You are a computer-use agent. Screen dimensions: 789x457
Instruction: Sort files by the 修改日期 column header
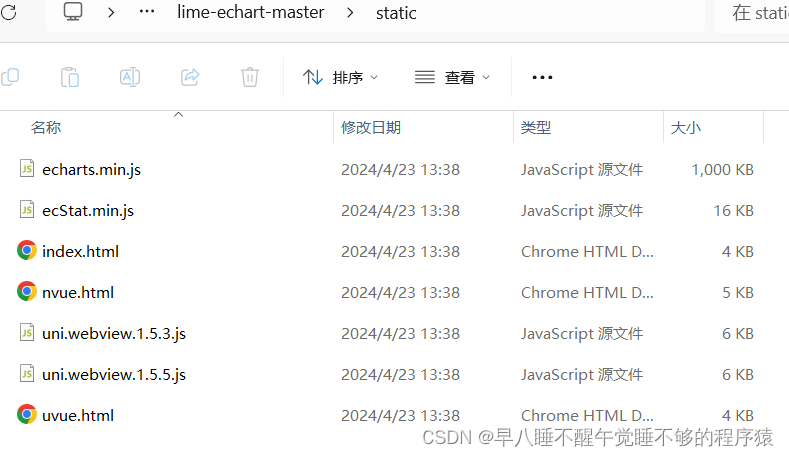click(x=371, y=127)
